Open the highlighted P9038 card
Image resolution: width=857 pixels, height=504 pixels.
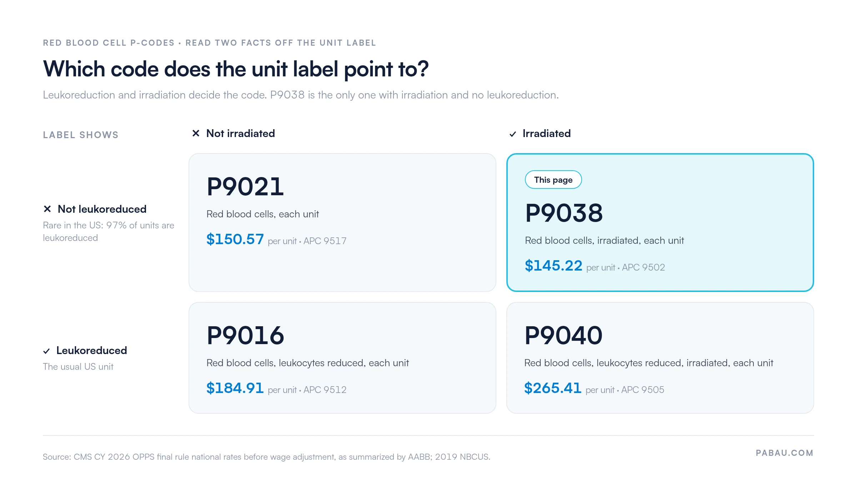tap(660, 222)
